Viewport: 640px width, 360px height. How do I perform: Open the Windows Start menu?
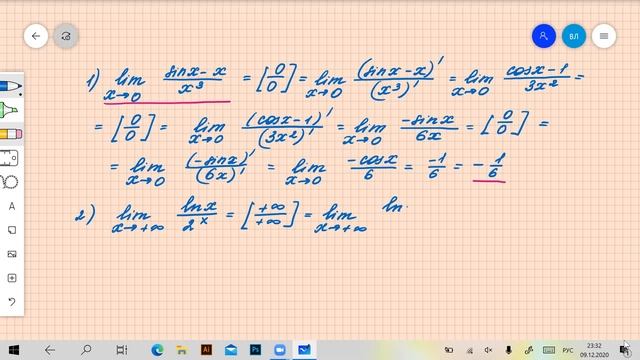[14, 350]
